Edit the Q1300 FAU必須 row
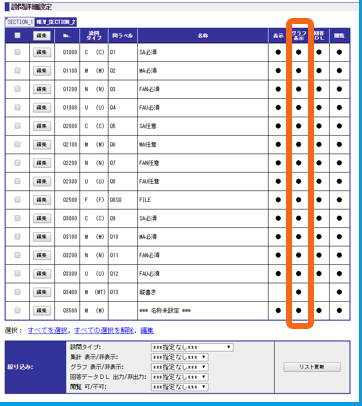Viewport: 362px width, 406px height. click(x=42, y=108)
